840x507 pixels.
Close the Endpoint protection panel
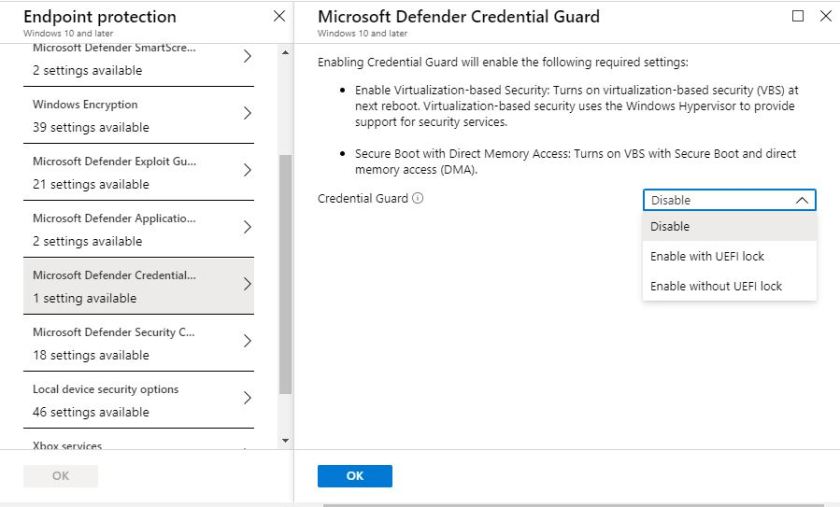[279, 17]
